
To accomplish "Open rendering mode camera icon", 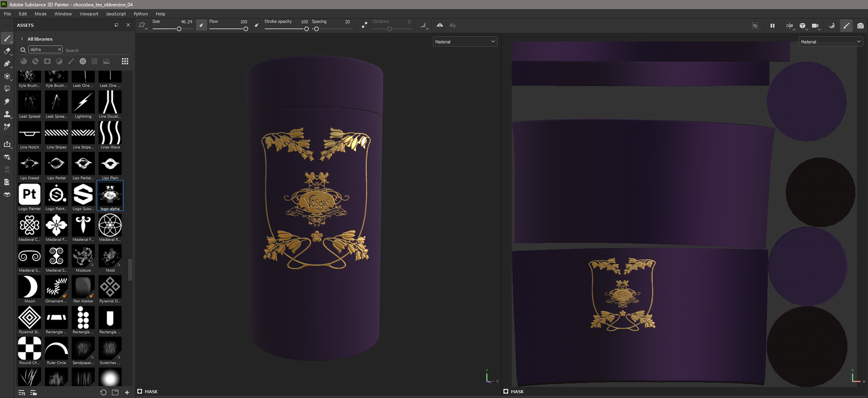I will [x=860, y=26].
